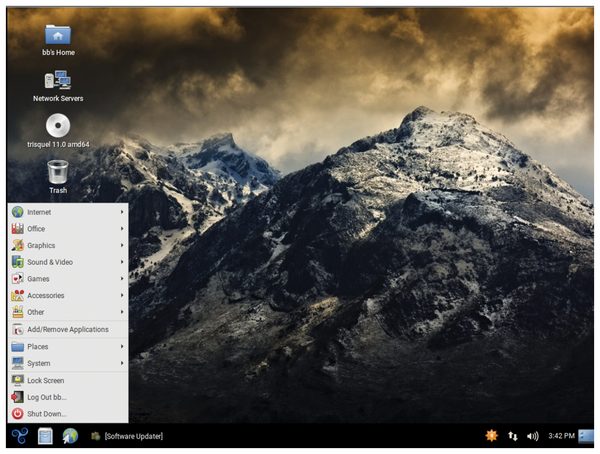The image size is (600, 454).
Task: Click the Other category menu icon
Action: (18, 312)
